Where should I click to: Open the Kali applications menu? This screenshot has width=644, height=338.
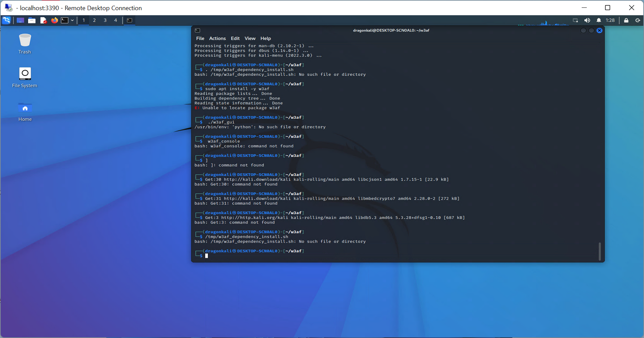pos(7,20)
